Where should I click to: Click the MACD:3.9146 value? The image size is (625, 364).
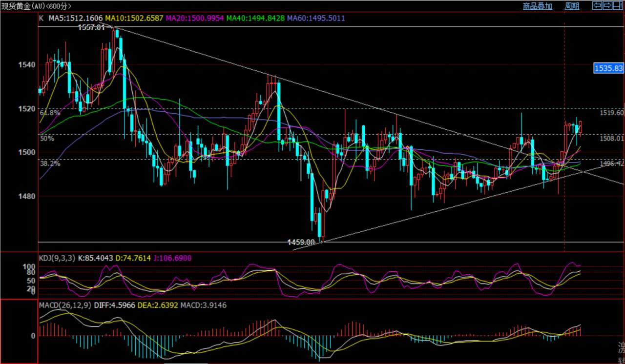(x=204, y=305)
